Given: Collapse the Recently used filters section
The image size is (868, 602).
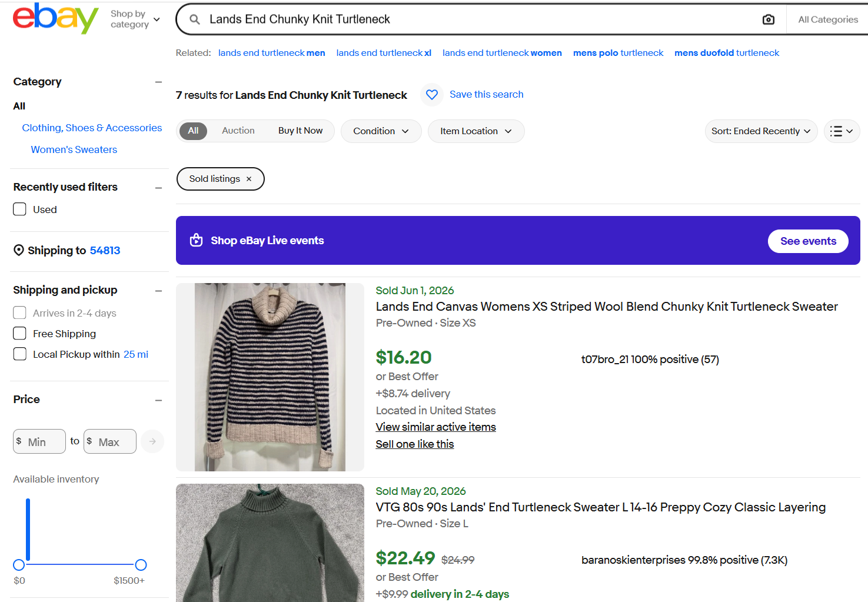Looking at the screenshot, I should pos(158,188).
